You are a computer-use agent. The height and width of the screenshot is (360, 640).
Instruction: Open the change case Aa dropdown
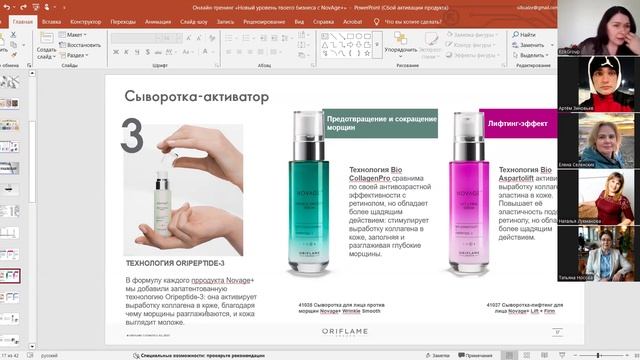(187, 52)
